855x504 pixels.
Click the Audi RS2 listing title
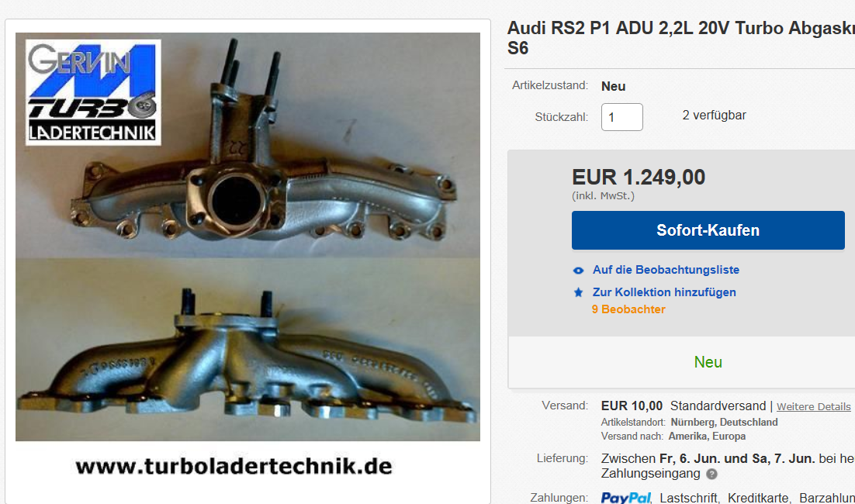pyautogui.click(x=680, y=37)
